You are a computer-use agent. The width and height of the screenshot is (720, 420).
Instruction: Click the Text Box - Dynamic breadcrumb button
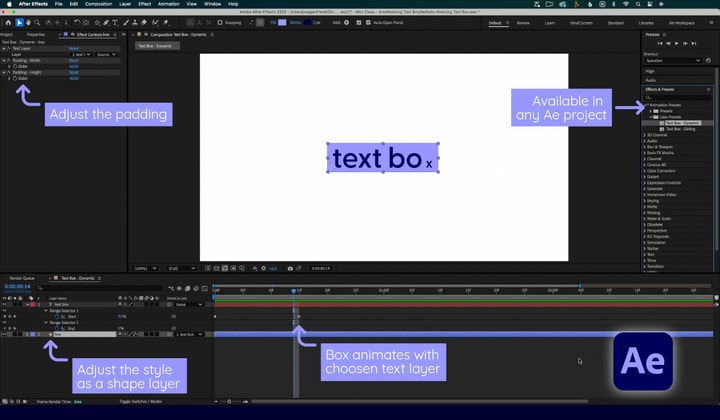pos(156,46)
